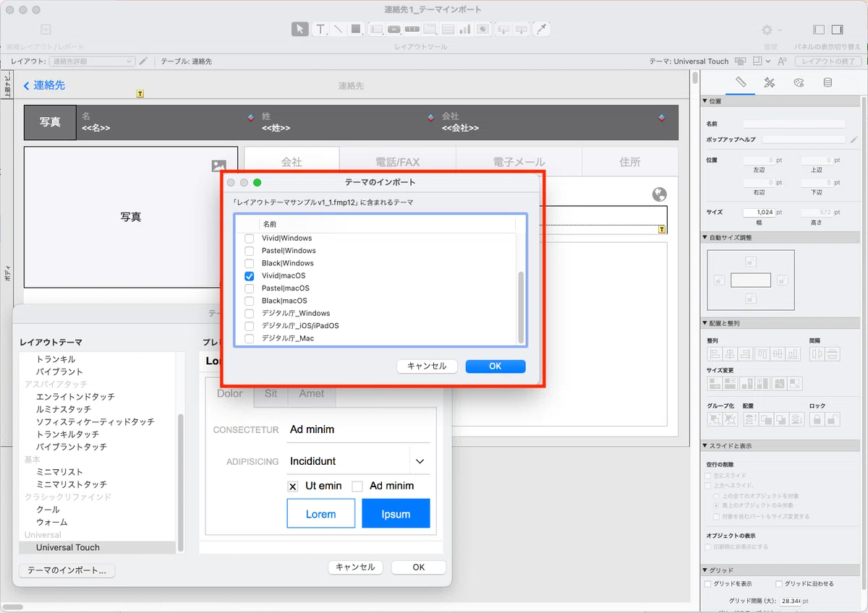Viewport: 868px width, 613px height.
Task: Check the Black|Windows theme checkbox
Action: 250,263
